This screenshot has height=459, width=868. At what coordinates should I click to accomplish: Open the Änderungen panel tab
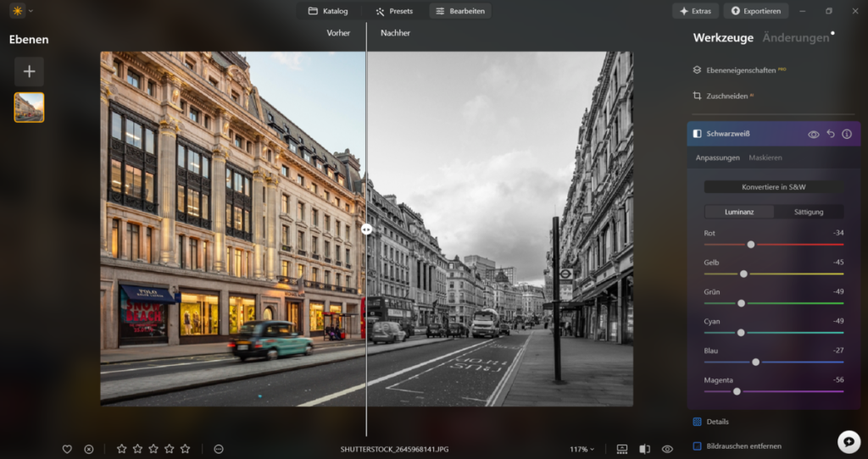(x=795, y=37)
